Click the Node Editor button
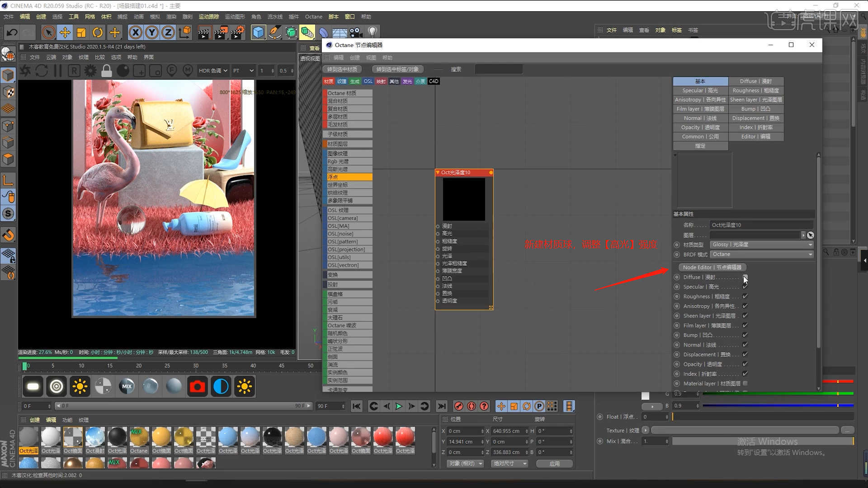 coord(712,267)
